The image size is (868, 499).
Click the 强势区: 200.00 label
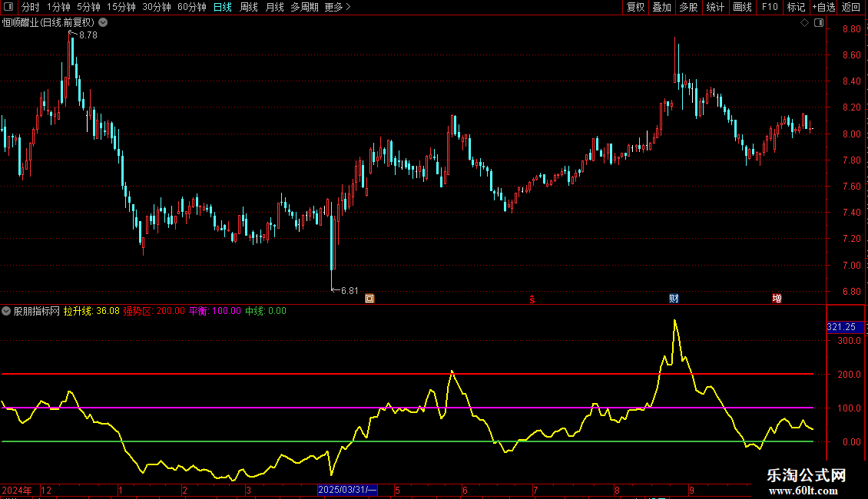tap(154, 311)
